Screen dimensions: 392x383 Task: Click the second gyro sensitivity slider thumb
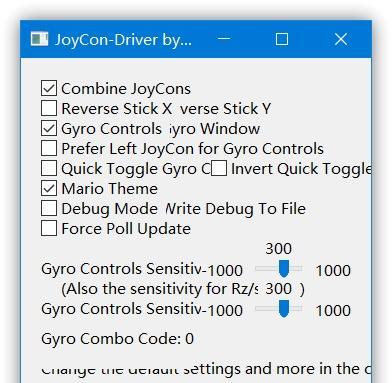[284, 309]
